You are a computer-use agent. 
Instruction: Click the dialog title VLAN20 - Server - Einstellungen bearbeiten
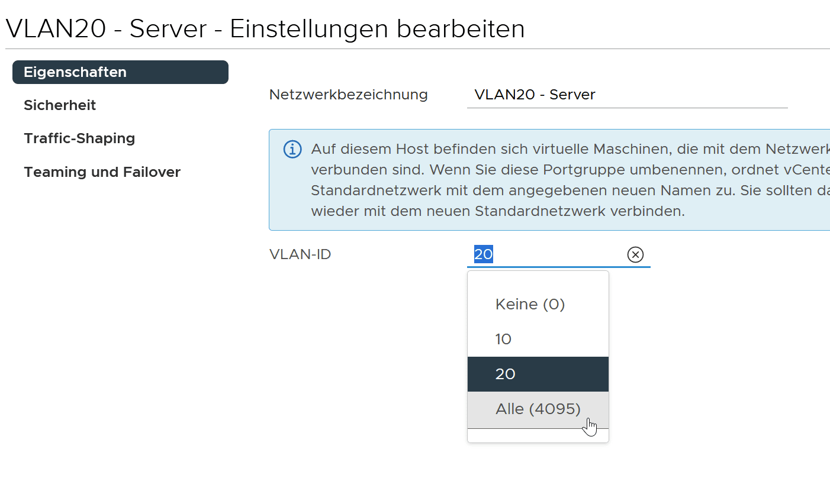click(x=265, y=28)
